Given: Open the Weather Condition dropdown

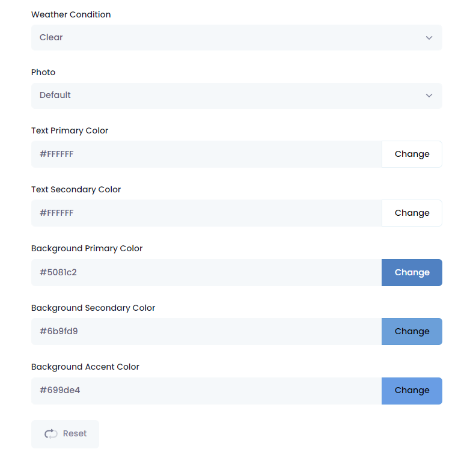Looking at the screenshot, I should [236, 38].
